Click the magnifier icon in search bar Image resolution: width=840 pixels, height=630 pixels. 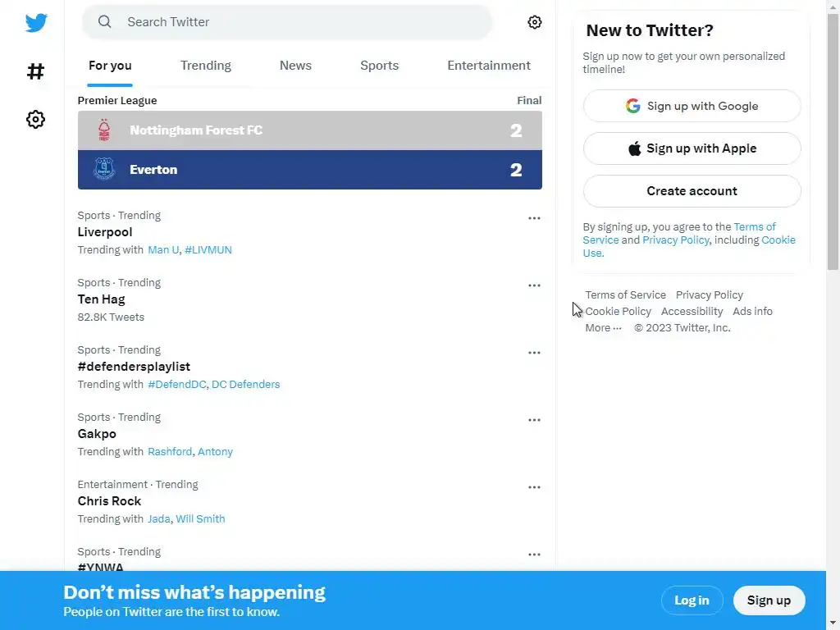(104, 21)
